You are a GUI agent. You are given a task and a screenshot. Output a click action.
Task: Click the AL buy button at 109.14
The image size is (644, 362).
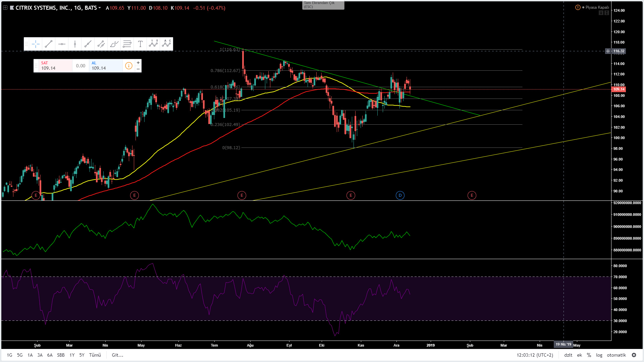coord(106,66)
